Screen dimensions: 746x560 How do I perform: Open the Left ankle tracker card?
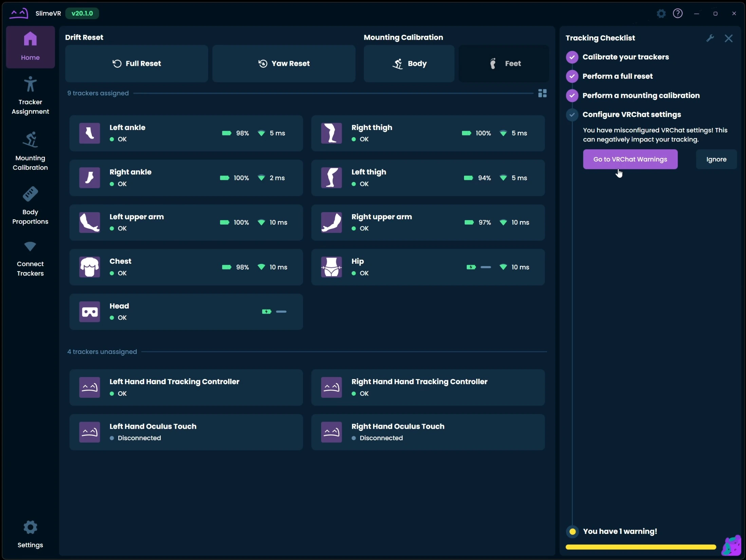(186, 133)
